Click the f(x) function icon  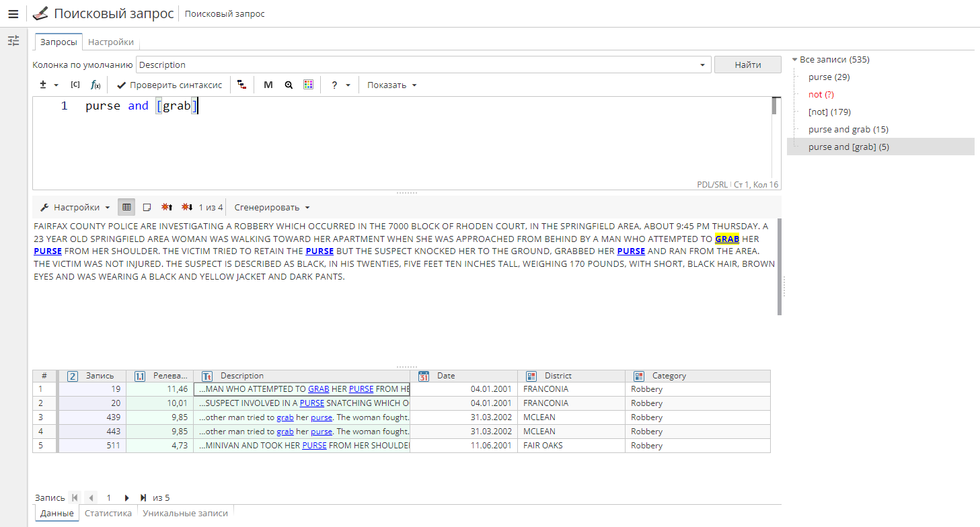pos(96,85)
